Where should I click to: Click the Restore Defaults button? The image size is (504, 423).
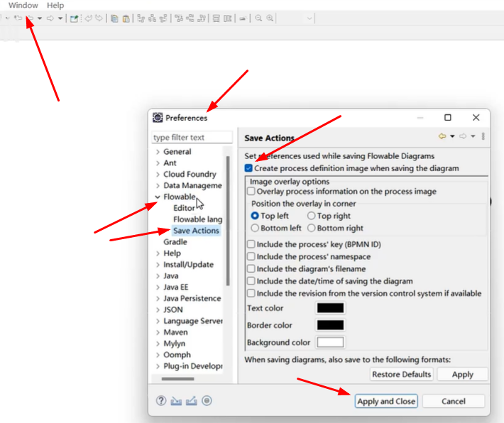(x=402, y=374)
